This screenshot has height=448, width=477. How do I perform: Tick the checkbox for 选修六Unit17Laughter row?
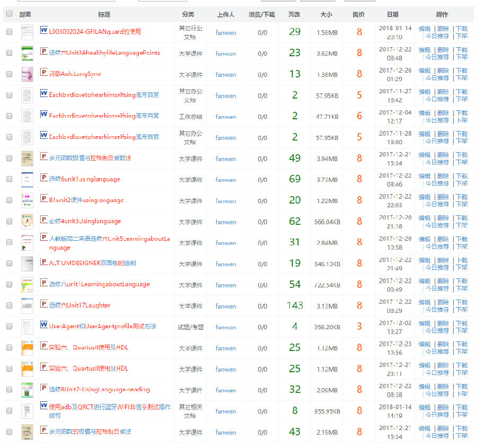click(x=9, y=306)
